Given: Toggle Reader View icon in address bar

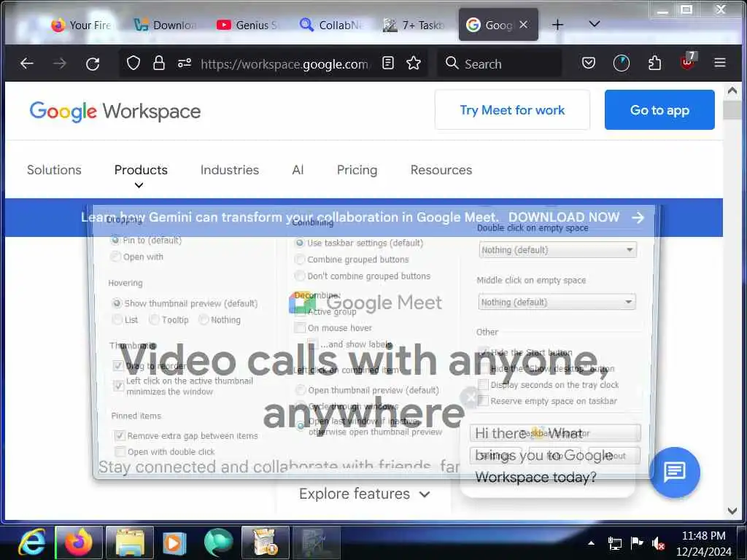Looking at the screenshot, I should tap(388, 63).
